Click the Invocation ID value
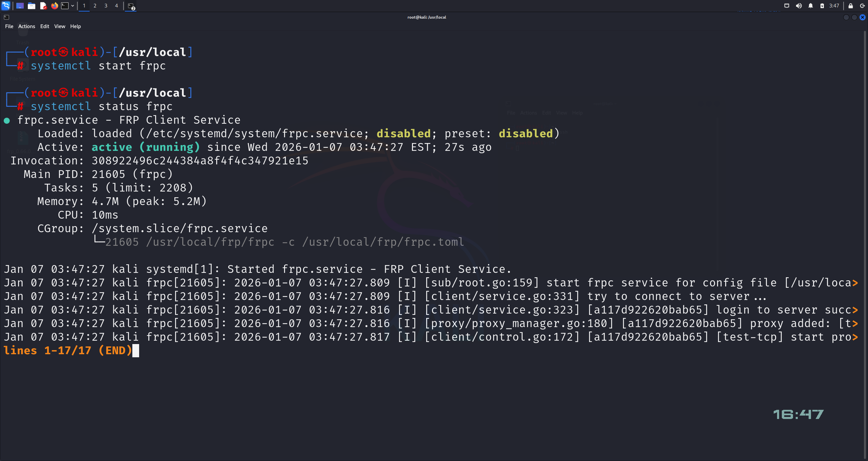The height and width of the screenshot is (461, 868). [200, 161]
